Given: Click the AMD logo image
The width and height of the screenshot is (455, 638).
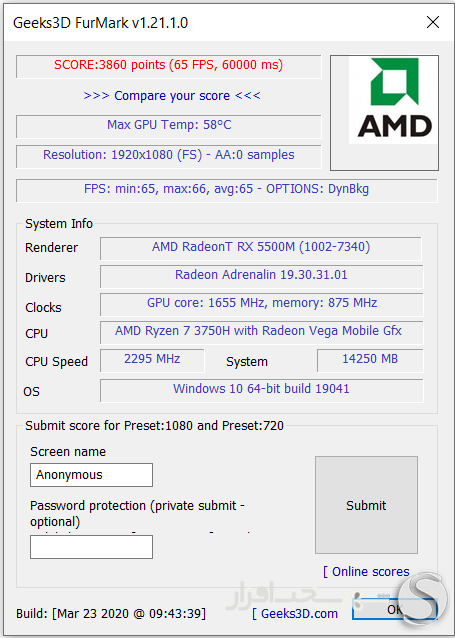Looking at the screenshot, I should pos(384,113).
